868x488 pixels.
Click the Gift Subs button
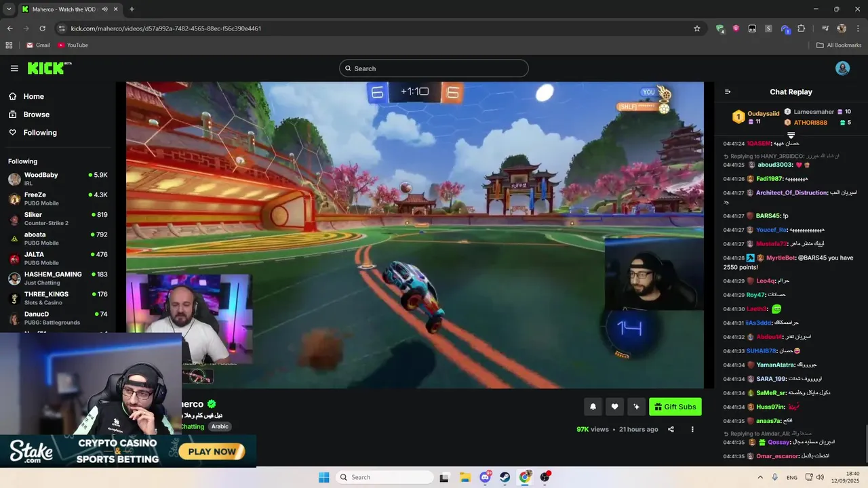point(675,407)
